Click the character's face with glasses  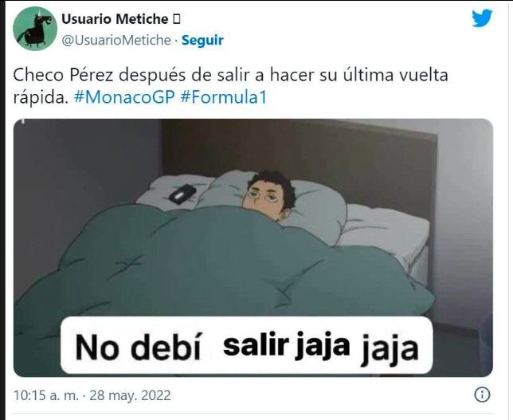[x=264, y=196]
